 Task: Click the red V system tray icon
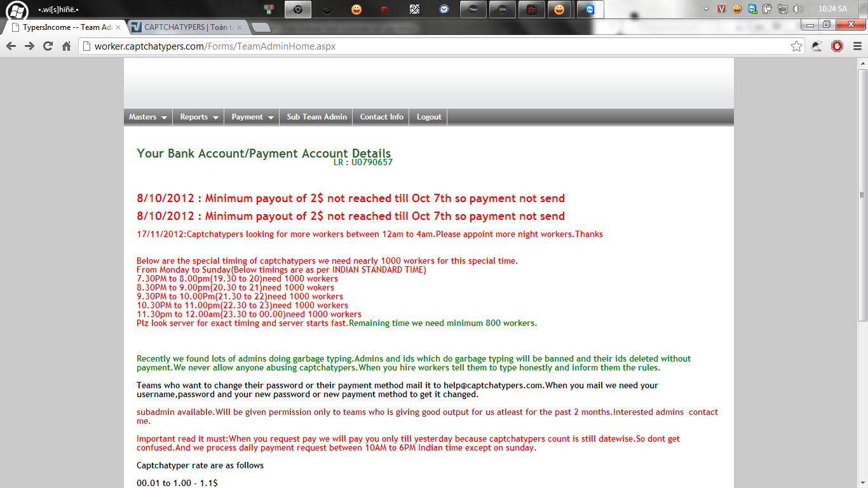click(721, 9)
